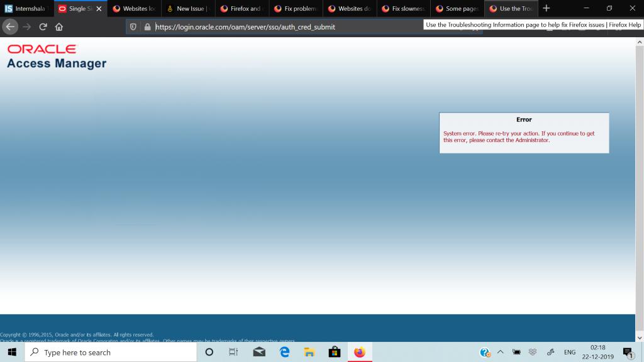Open Microsoft Store from the taskbar
Viewport: 644px width, 362px height.
tap(334, 352)
